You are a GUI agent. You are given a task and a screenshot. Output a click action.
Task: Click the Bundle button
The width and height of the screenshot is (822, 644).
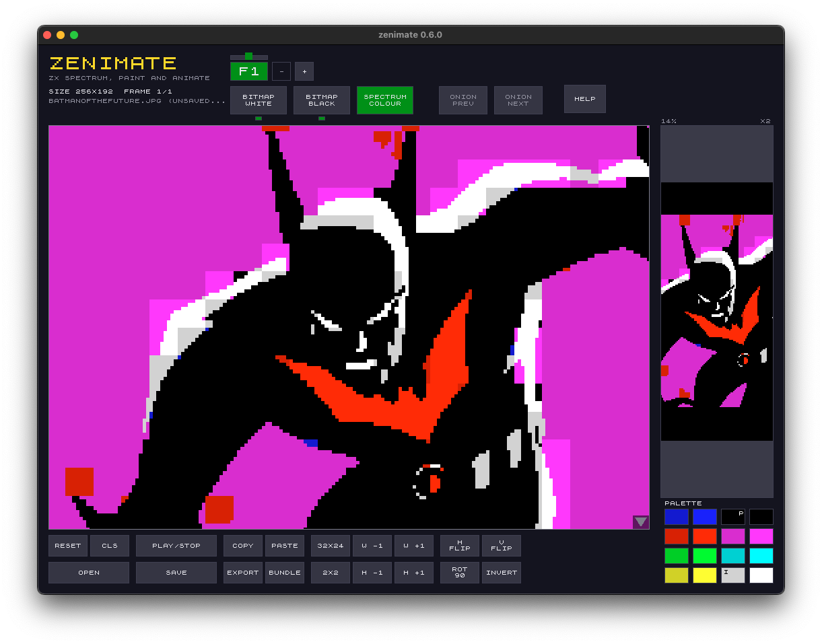pos(285,573)
